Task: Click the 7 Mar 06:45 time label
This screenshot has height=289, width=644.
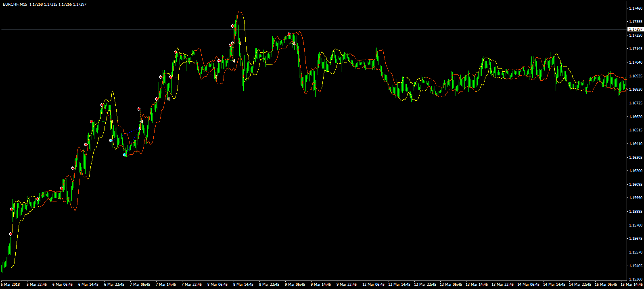Action: [x=140, y=285]
